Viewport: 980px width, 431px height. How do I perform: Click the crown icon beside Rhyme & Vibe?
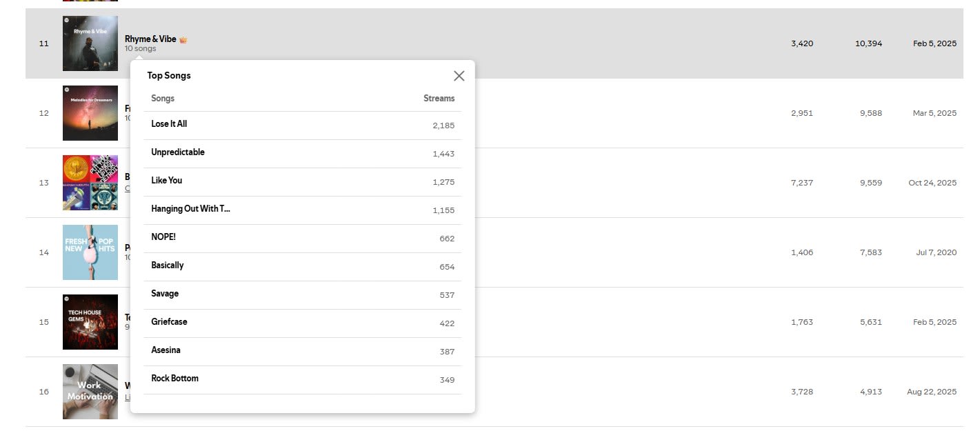click(x=183, y=40)
